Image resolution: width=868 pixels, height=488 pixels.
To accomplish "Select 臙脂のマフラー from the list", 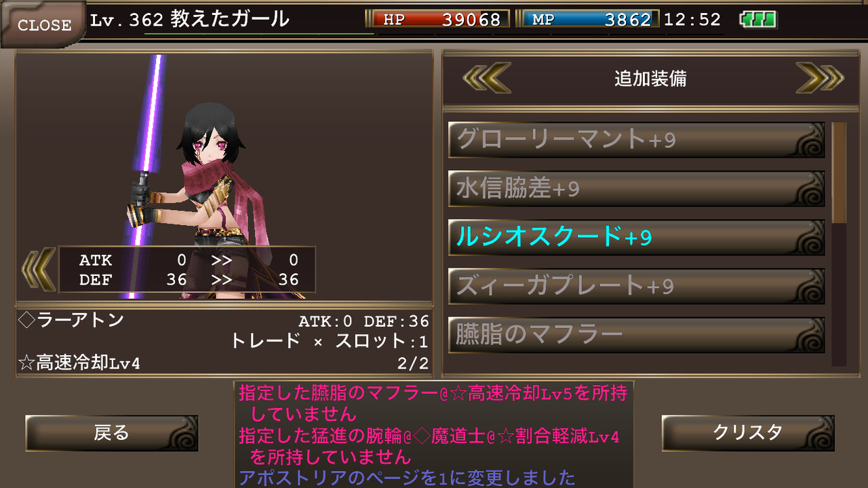I will [x=636, y=335].
